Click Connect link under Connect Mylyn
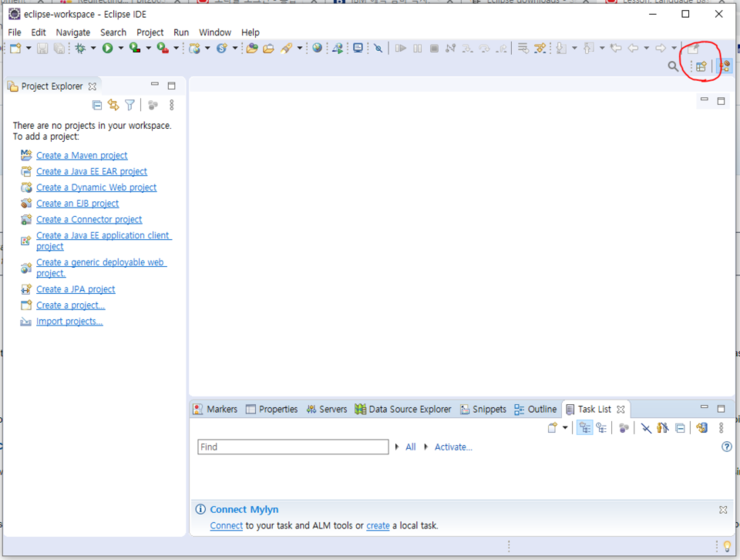The height and width of the screenshot is (560, 740). tap(226, 526)
